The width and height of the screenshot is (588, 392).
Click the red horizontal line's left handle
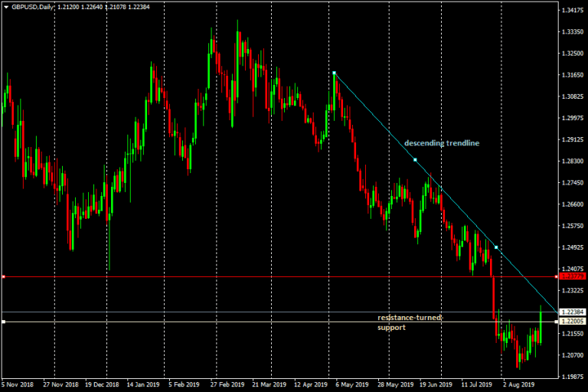click(4, 276)
